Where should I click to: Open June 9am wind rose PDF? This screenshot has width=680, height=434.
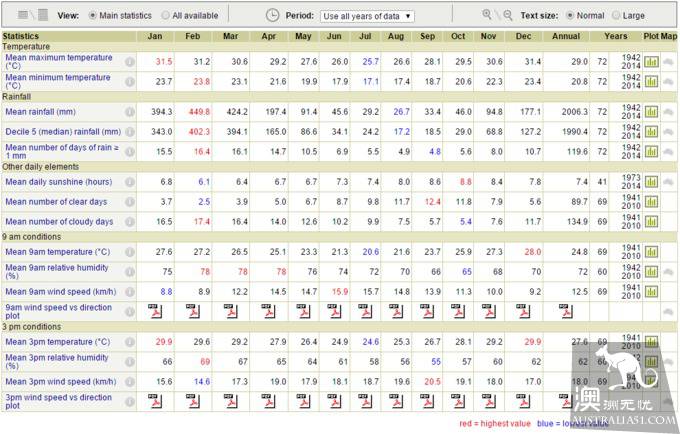pyautogui.click(x=334, y=311)
